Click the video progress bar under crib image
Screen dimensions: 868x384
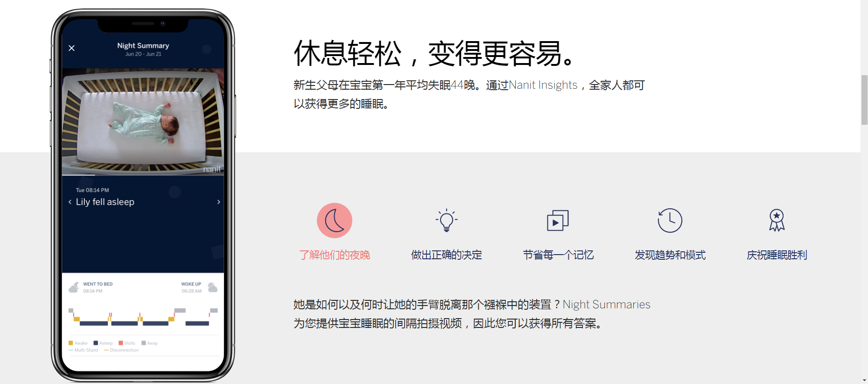point(143,175)
